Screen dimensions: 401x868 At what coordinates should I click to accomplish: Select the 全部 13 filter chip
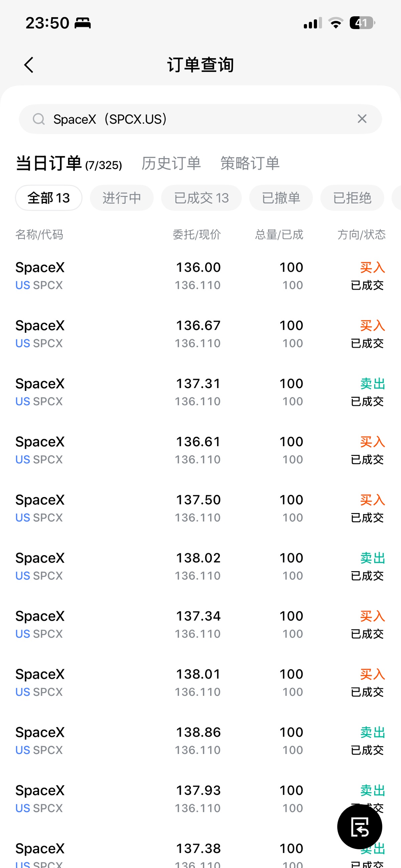[x=48, y=198]
